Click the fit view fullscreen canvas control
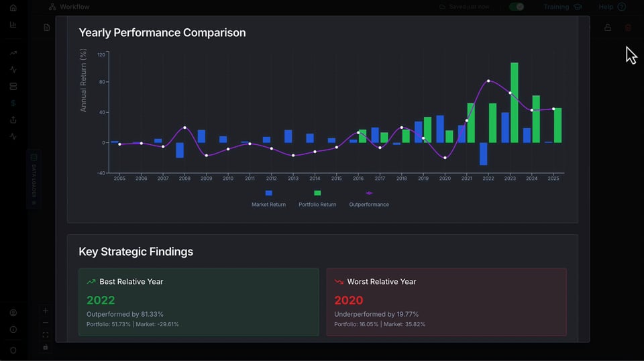 point(46,335)
